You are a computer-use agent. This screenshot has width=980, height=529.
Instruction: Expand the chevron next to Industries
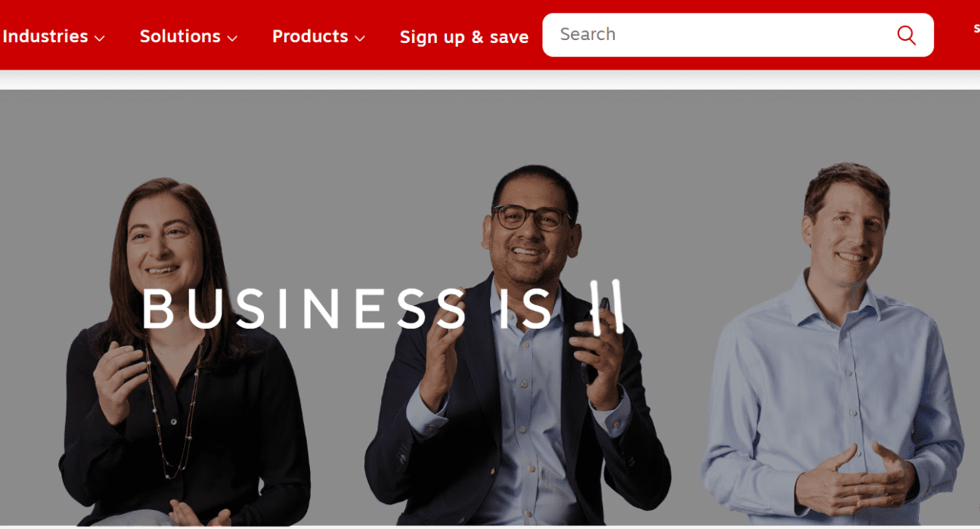[x=99, y=38]
